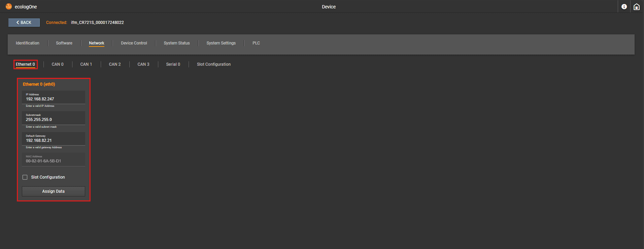Open the Identification tab

28,43
